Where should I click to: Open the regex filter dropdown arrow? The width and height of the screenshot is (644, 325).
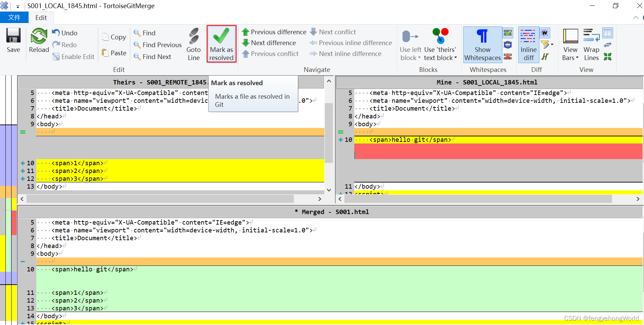[x=552, y=45]
